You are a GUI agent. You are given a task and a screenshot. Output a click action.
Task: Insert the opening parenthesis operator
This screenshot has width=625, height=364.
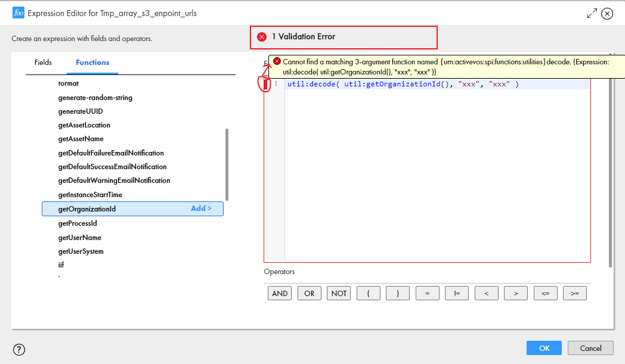click(x=369, y=294)
